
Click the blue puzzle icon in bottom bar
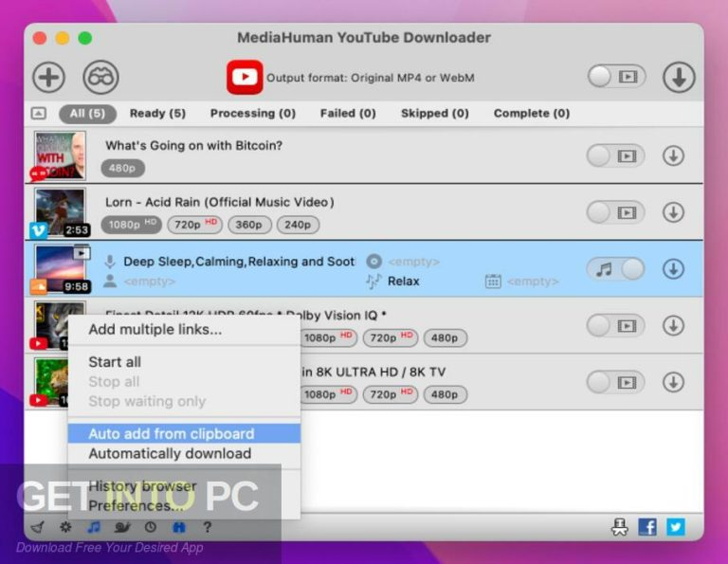(x=179, y=527)
